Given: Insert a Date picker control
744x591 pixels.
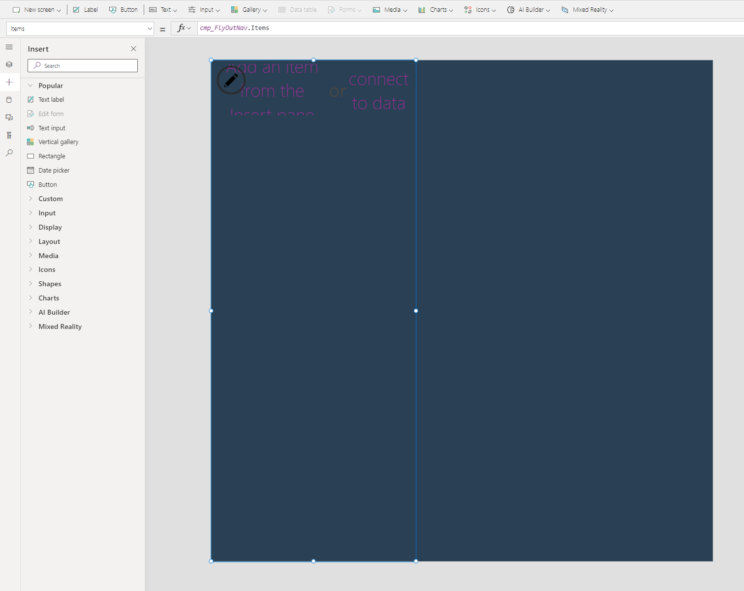Looking at the screenshot, I should pos(53,170).
